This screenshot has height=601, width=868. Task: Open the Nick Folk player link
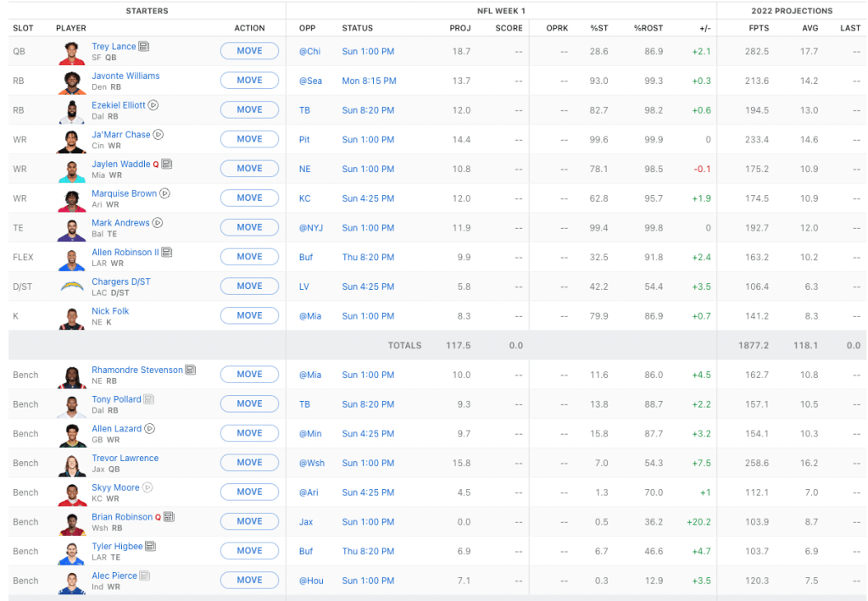tap(110, 311)
